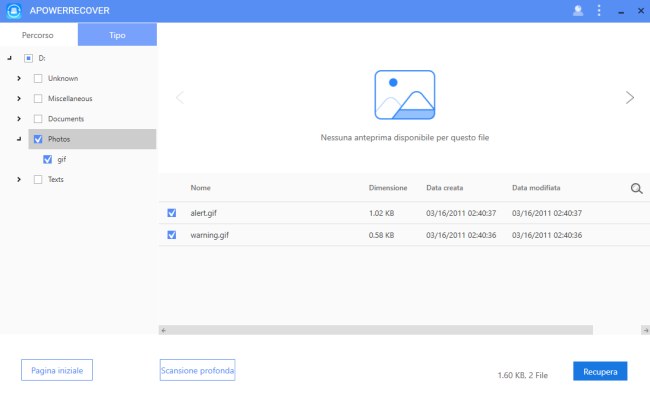Select the Texts tree item
The width and height of the screenshot is (650, 396).
pyautogui.click(x=56, y=180)
